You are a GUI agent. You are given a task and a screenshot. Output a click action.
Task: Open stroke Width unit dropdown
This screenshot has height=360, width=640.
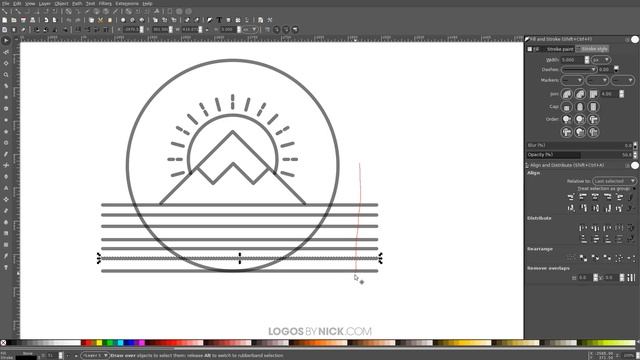coord(601,60)
